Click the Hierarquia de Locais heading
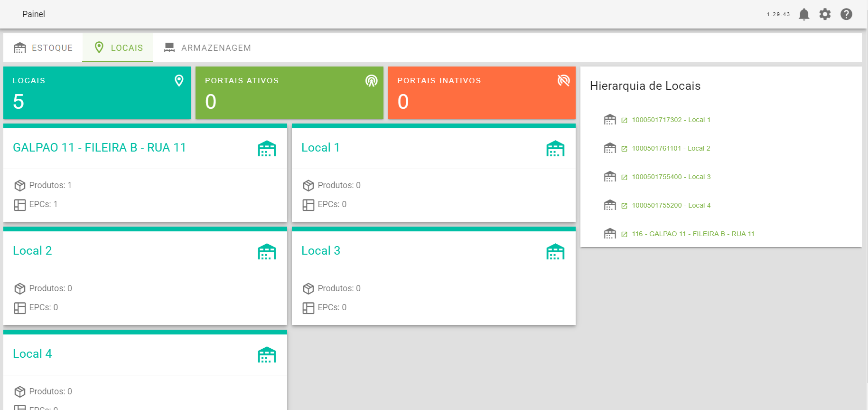 tap(645, 86)
